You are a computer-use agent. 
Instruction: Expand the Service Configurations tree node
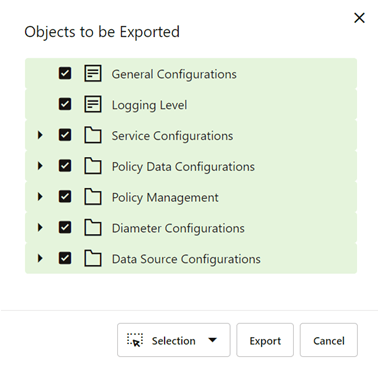(40, 135)
